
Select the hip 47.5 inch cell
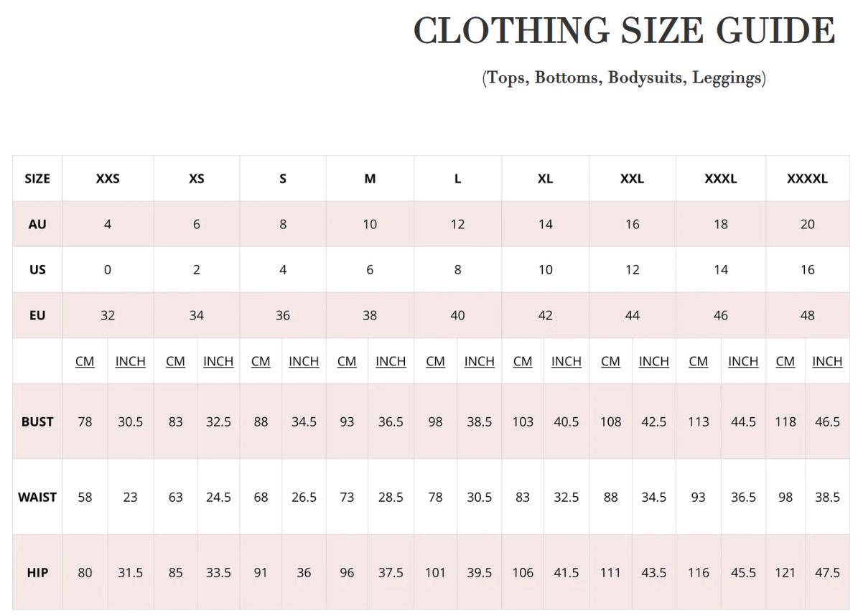827,573
